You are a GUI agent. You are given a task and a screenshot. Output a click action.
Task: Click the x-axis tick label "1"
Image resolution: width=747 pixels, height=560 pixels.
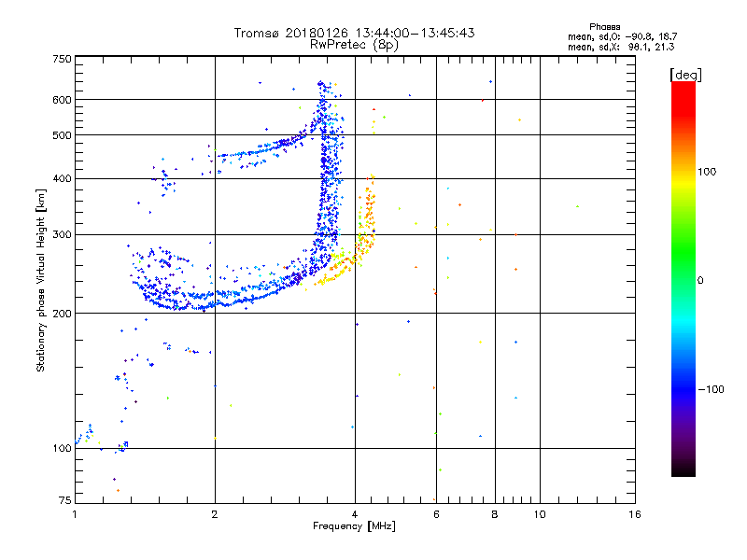(75, 514)
